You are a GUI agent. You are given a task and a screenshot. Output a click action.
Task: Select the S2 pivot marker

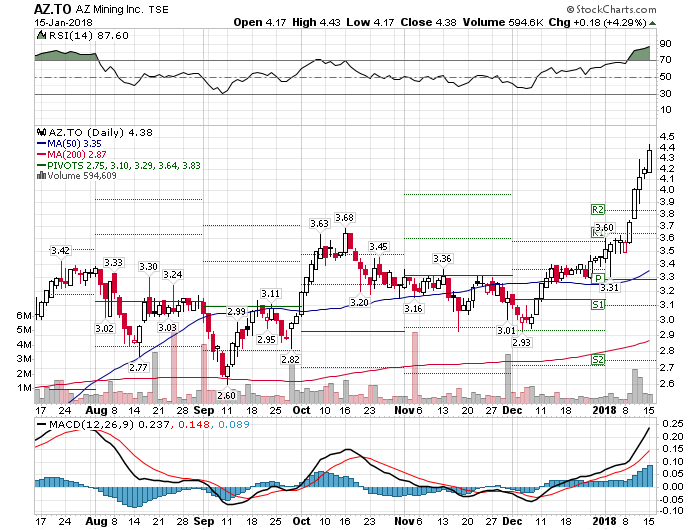pos(597,360)
